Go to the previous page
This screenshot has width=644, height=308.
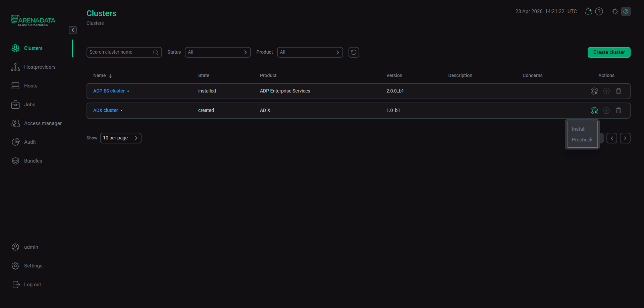tap(612, 138)
